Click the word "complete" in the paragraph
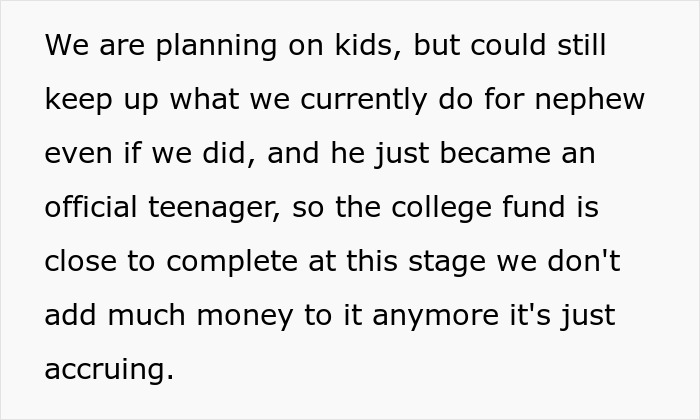This screenshot has width=700, height=420. click(227, 262)
